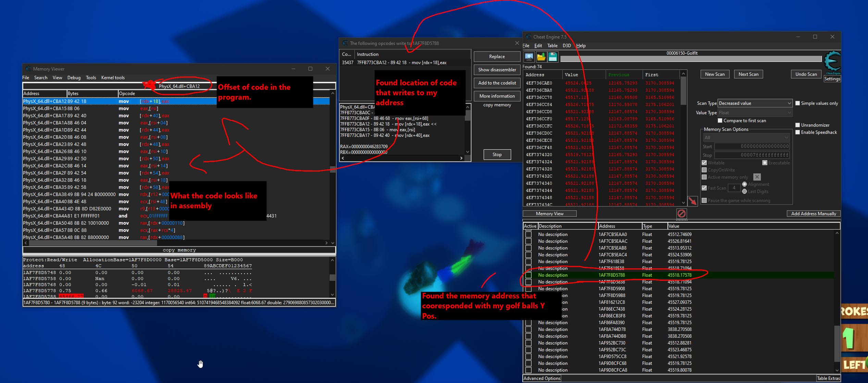Click opcodes window title bar icon
Screen dimensions: 868x383
tap(345, 43)
